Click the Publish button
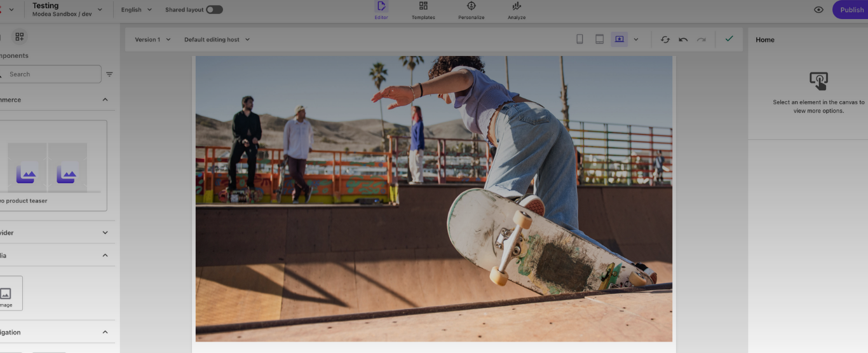 pos(851,10)
